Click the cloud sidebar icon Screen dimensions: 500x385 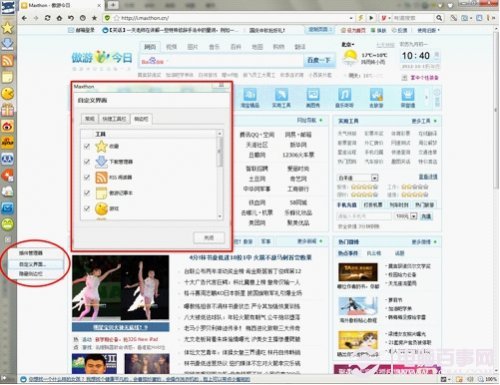[7, 192]
